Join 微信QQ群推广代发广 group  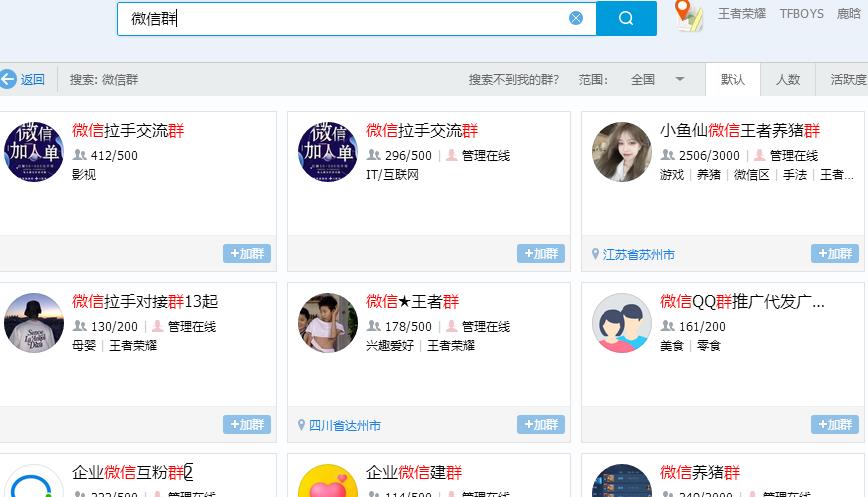coord(835,424)
